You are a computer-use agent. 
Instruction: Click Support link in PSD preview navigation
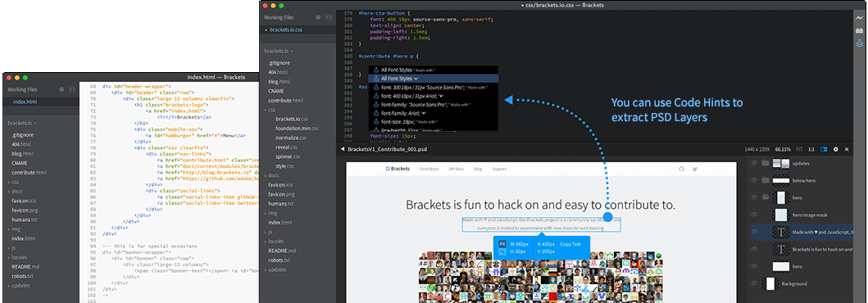coord(499,169)
